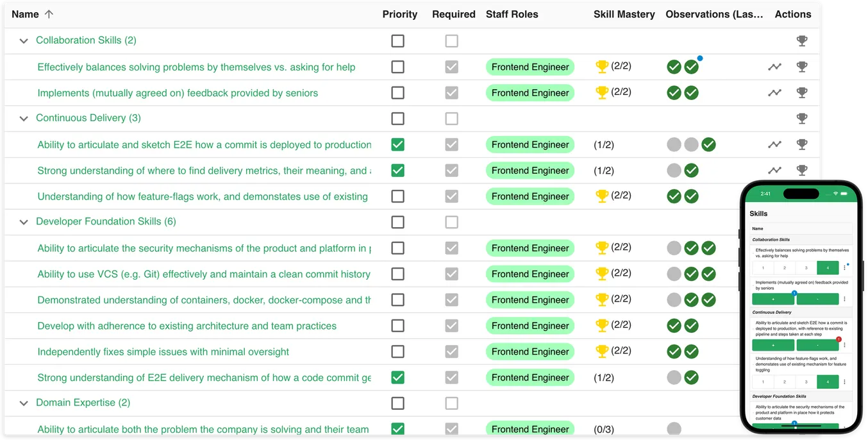Click latest green observation checkmark on feature-flags row

[x=691, y=196]
